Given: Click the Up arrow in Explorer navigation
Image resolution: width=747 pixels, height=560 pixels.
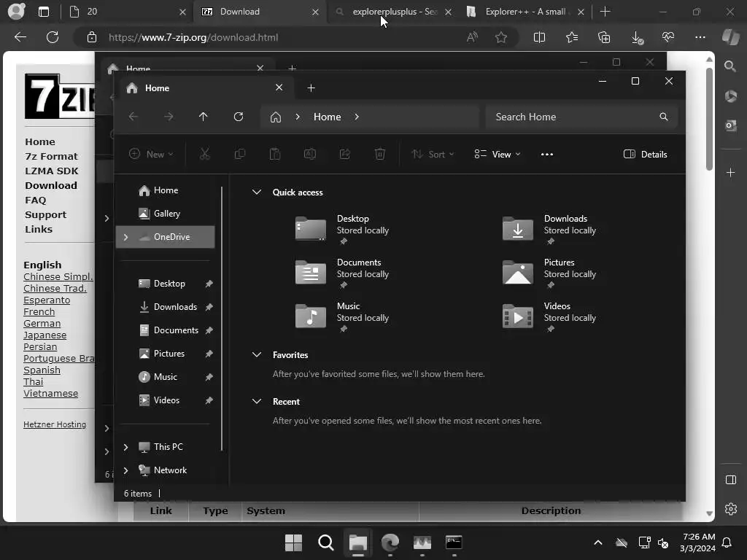Looking at the screenshot, I should tap(204, 117).
